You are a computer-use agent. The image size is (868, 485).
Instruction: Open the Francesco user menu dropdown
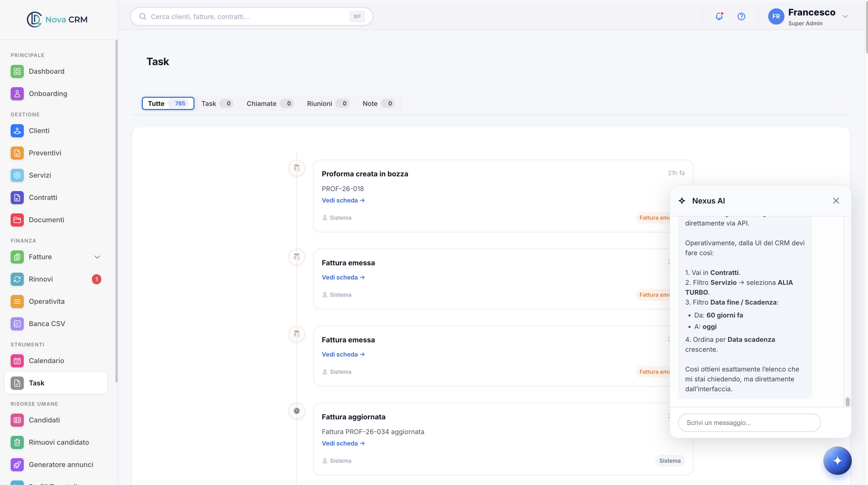(845, 16)
